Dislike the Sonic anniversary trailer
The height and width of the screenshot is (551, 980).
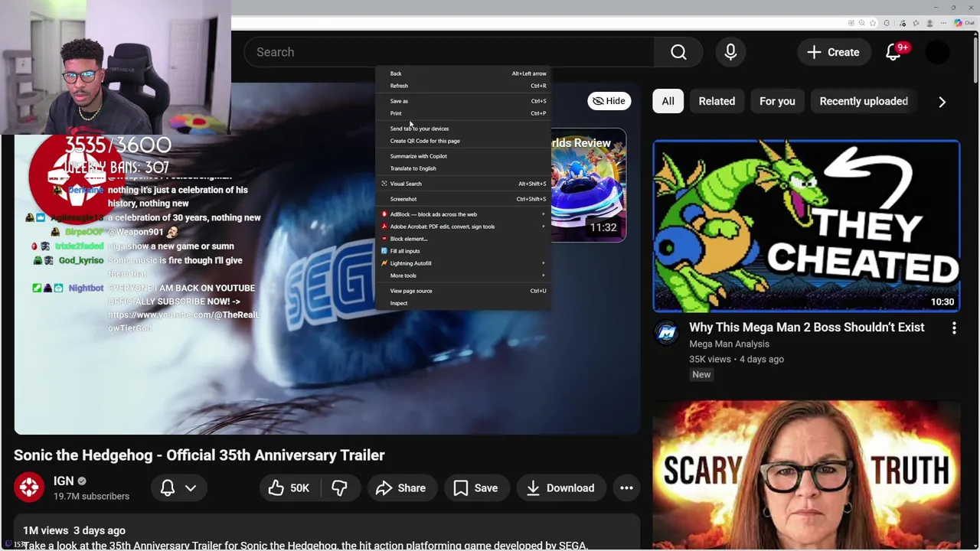pyautogui.click(x=339, y=487)
